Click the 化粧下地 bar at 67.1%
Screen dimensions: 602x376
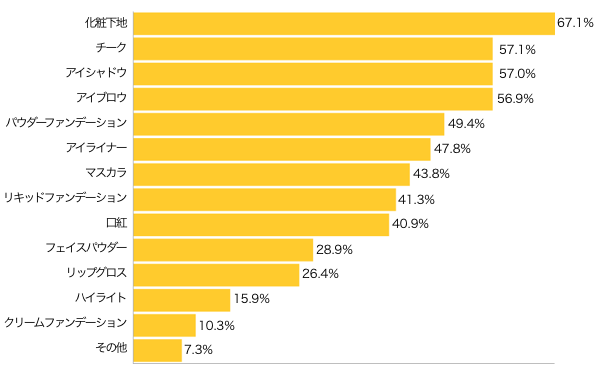[344, 24]
